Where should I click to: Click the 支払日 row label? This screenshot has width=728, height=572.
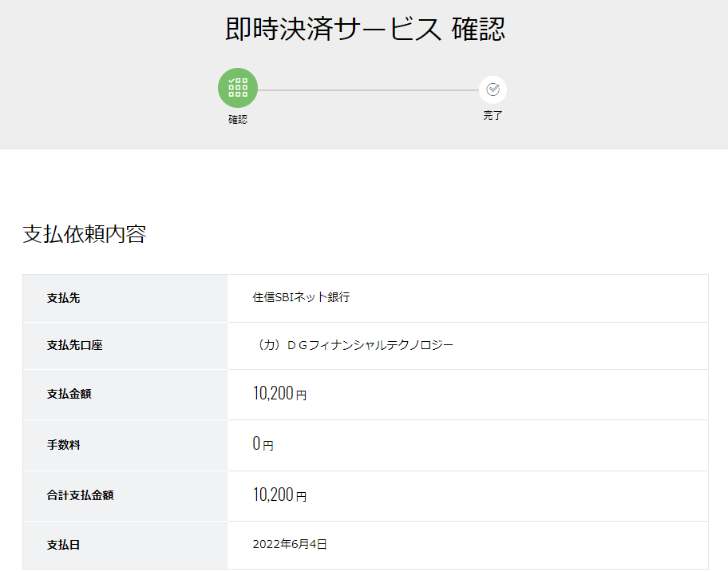(63, 545)
